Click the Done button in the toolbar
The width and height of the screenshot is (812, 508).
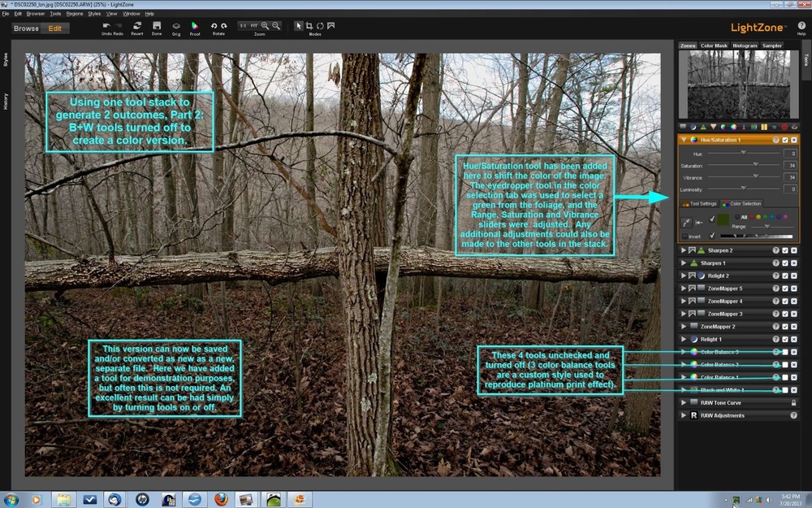(x=156, y=25)
